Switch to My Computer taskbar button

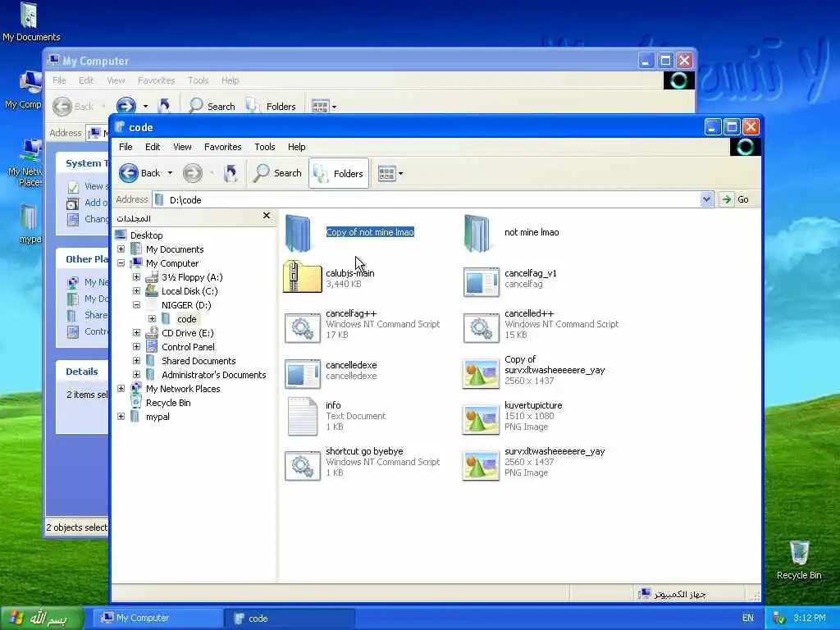pyautogui.click(x=158, y=619)
